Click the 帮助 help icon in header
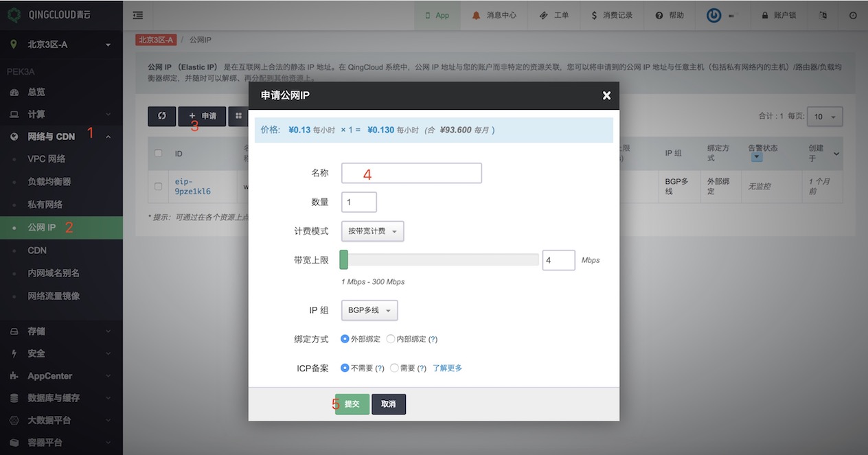Screen dimensions: 868x455 click(659, 15)
